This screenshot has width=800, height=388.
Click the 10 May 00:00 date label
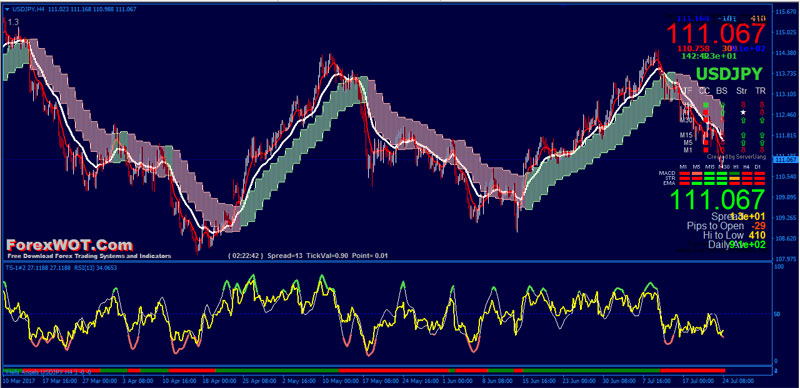coord(340,381)
